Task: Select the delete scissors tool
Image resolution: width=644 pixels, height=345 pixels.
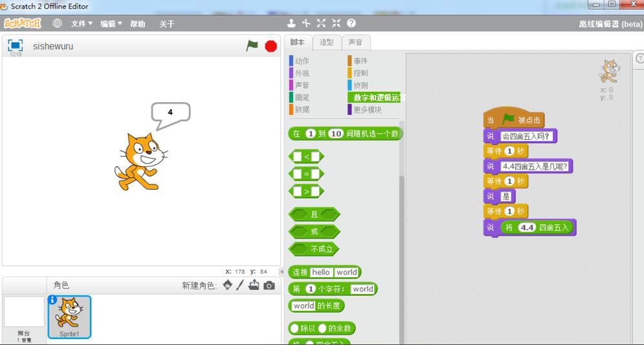Action: tap(306, 23)
